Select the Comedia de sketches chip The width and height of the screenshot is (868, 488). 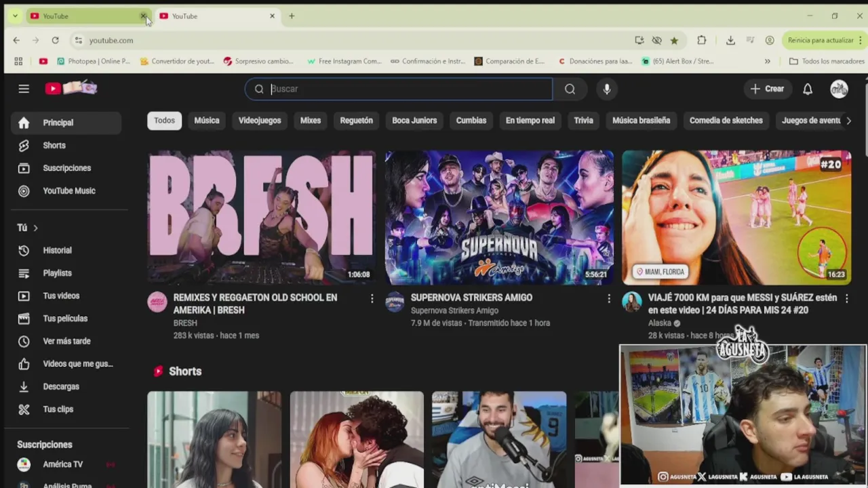point(726,121)
